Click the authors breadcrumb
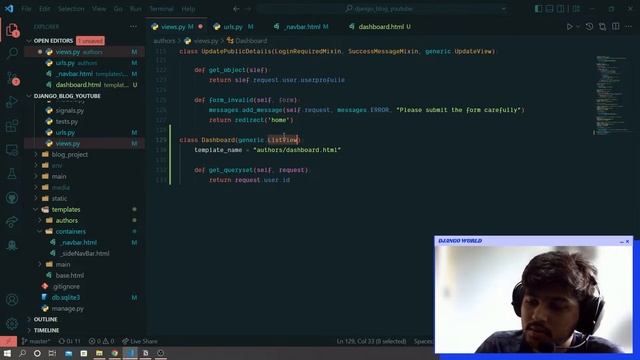 (x=164, y=41)
